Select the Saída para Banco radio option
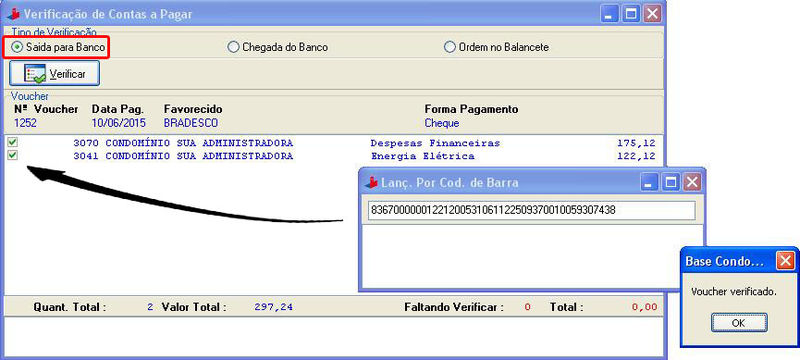This screenshot has width=800, height=360. (18, 47)
